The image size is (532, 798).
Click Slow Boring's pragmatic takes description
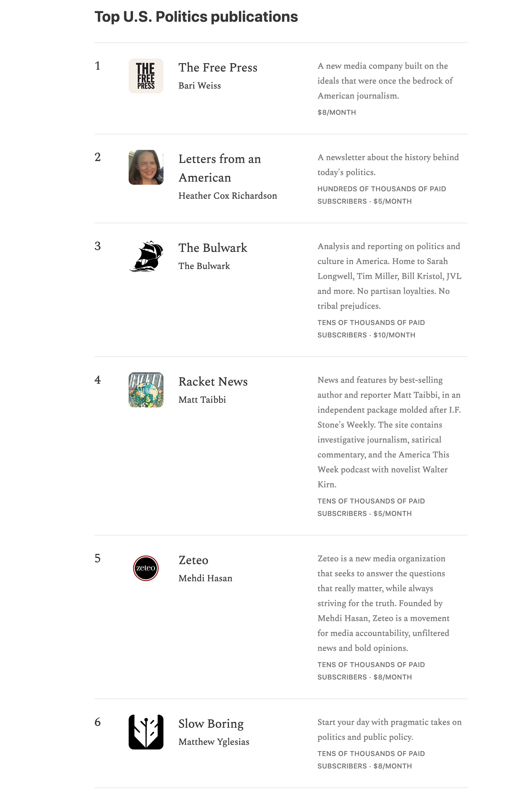(x=389, y=729)
